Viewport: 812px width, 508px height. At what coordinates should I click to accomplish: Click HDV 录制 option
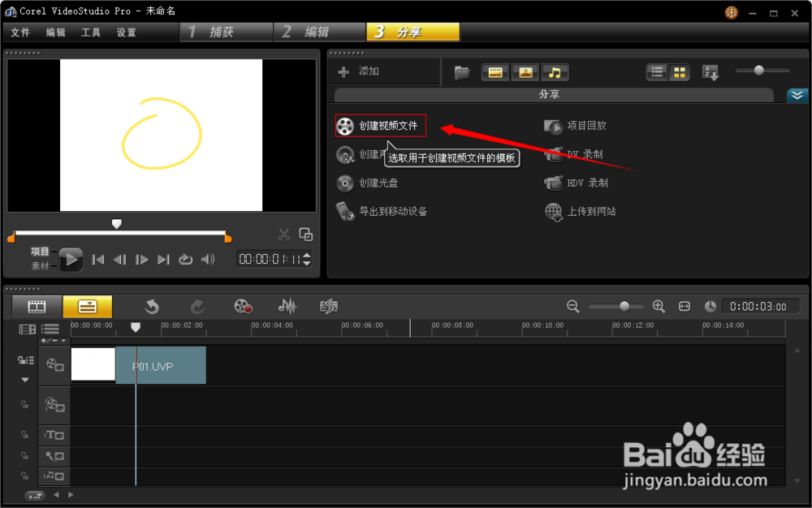[576, 183]
